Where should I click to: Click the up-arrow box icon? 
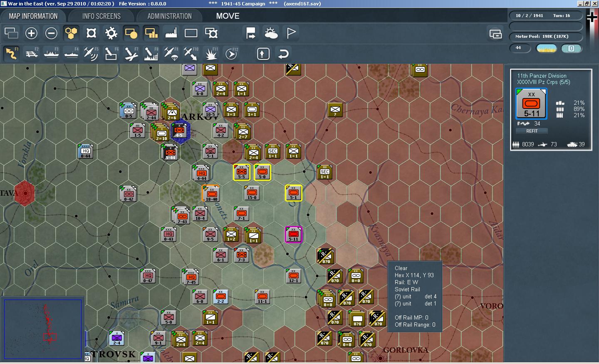263,54
